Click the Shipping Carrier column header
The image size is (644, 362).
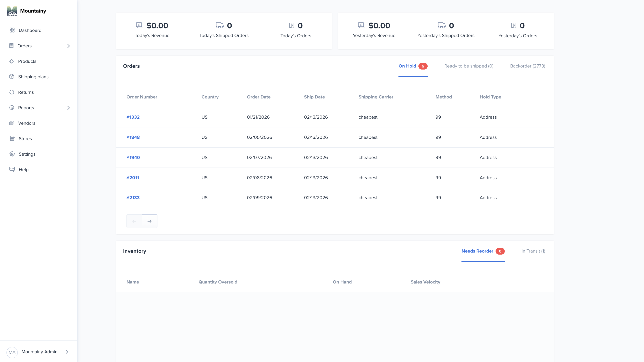point(376,97)
